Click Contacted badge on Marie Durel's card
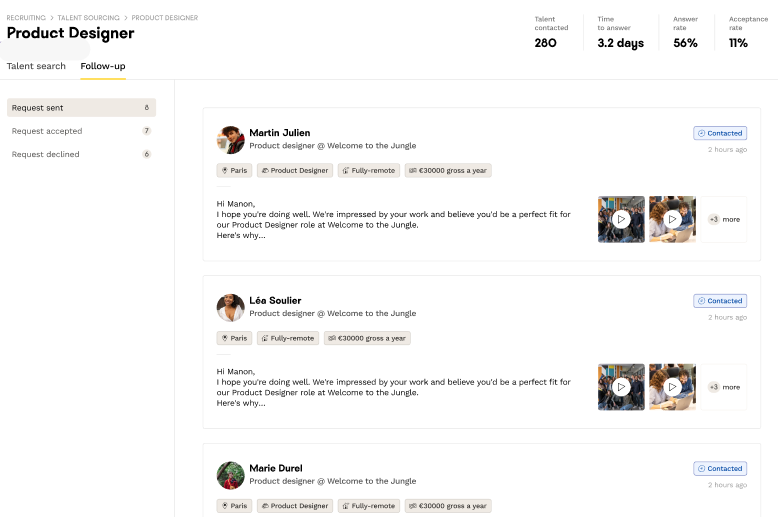778x517 pixels. tap(720, 469)
